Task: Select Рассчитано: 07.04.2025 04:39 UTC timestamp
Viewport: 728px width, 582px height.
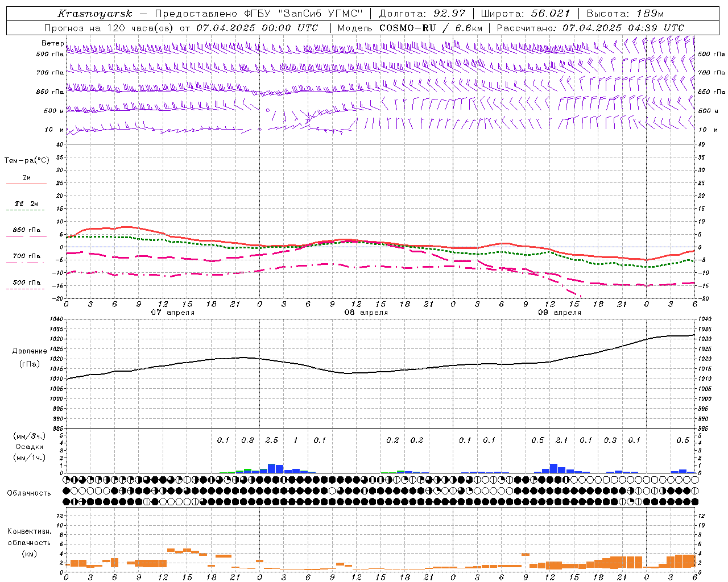Action: [x=590, y=28]
